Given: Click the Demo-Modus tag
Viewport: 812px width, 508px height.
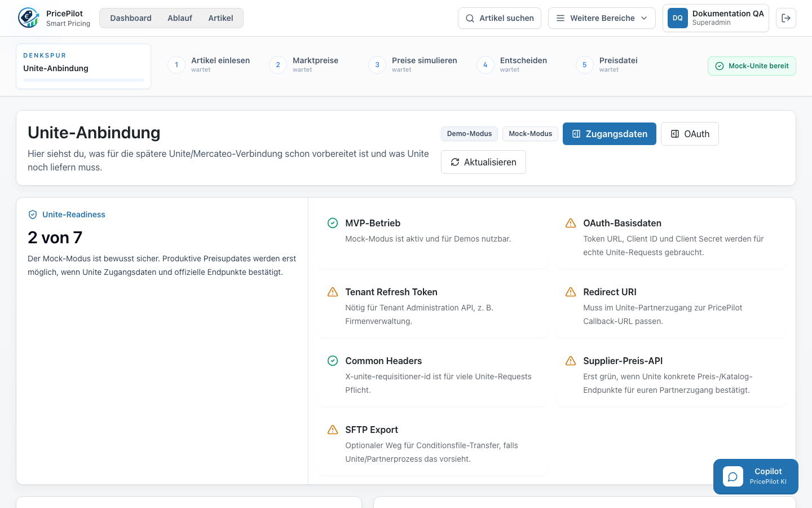Looking at the screenshot, I should (x=469, y=134).
